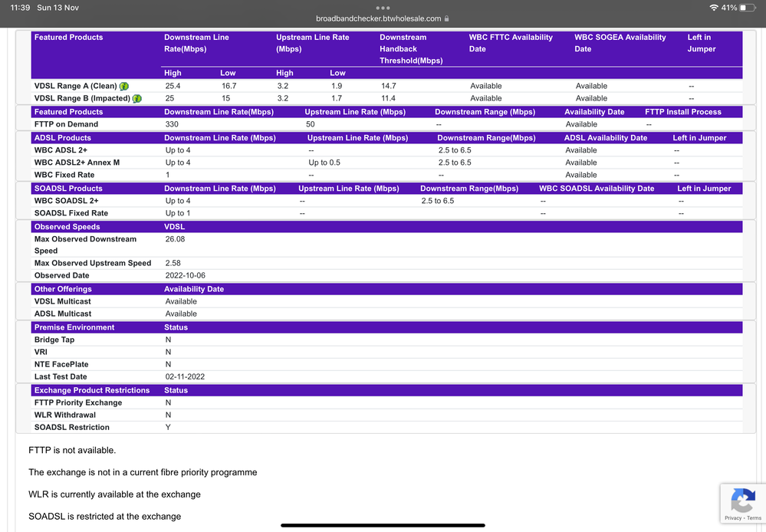Click the 'Observed Speeds' section header
The width and height of the screenshot is (766, 532).
(x=67, y=227)
